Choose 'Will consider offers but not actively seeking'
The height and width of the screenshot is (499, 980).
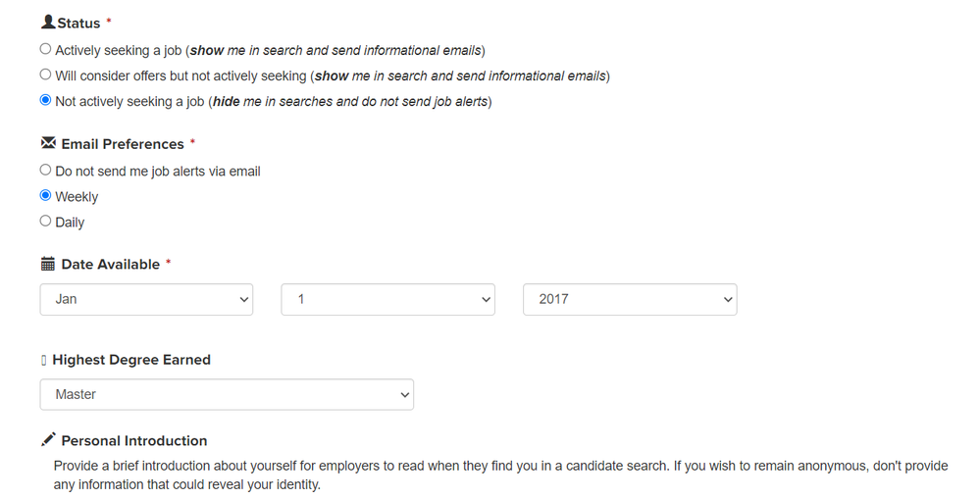46,75
